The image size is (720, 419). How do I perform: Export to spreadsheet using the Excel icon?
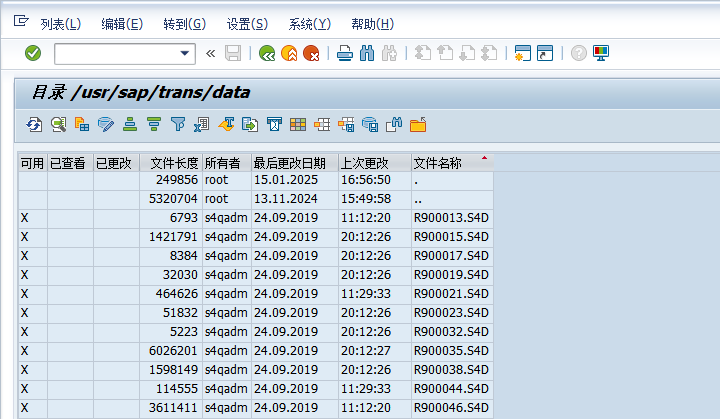click(x=202, y=125)
